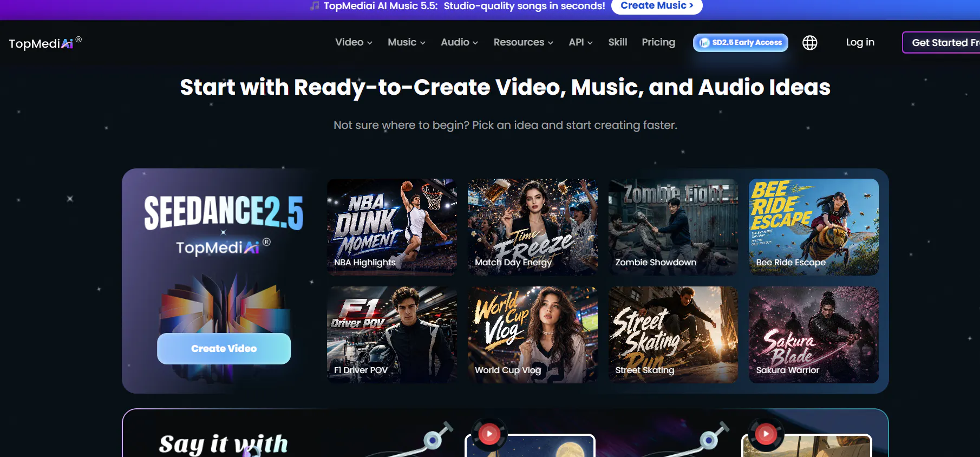Open the Match Day Energy thumbnail
Image resolution: width=980 pixels, height=457 pixels.
[533, 227]
